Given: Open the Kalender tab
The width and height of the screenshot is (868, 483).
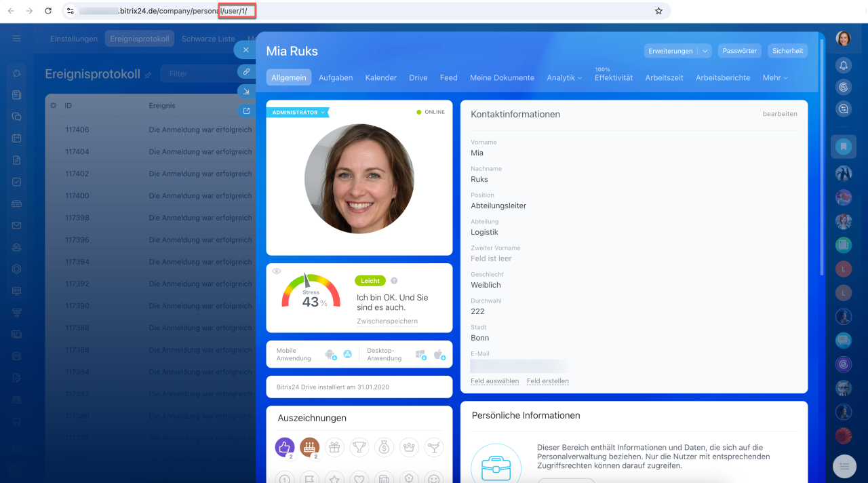Looking at the screenshot, I should 381,78.
